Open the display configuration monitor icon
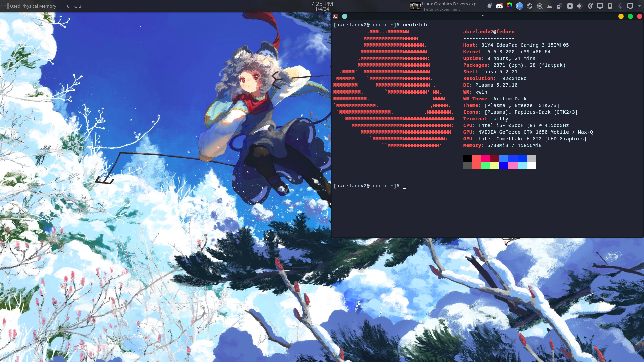The height and width of the screenshot is (362, 644). 600,6
